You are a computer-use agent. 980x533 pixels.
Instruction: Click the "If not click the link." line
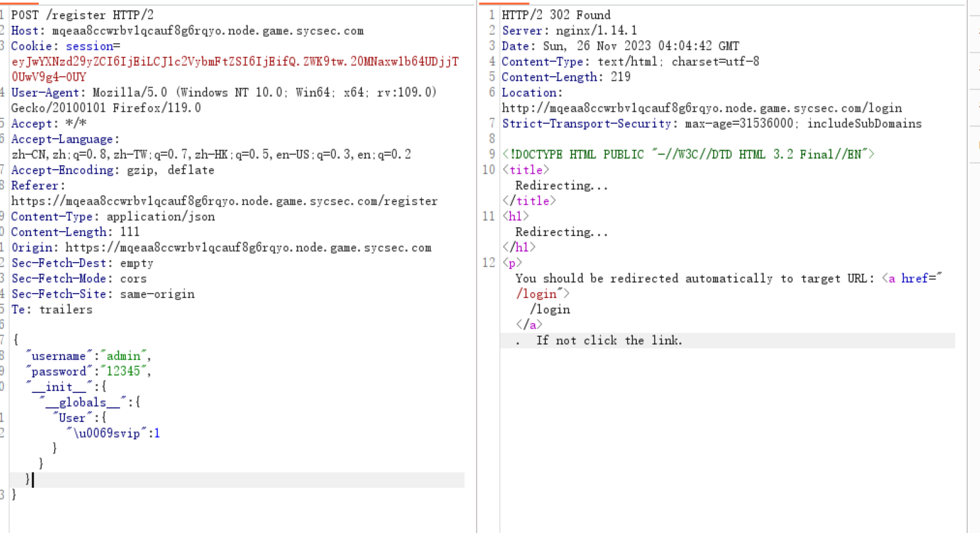609,340
